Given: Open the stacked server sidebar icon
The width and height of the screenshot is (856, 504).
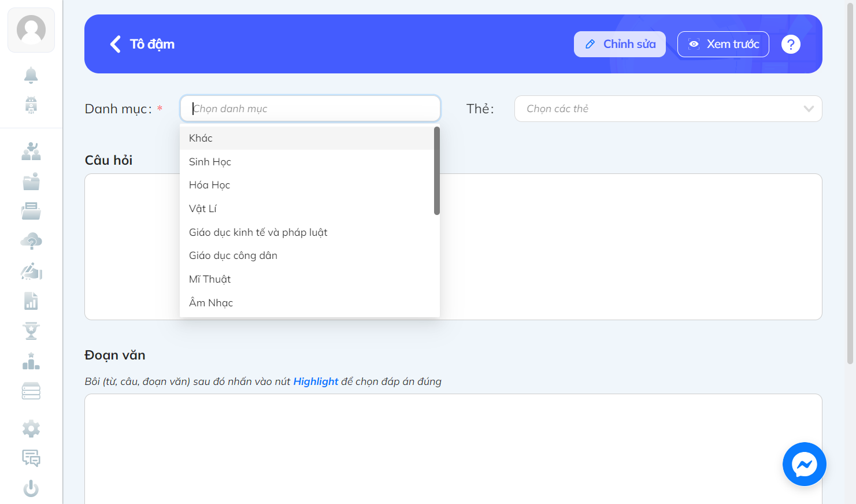Looking at the screenshot, I should point(31,391).
